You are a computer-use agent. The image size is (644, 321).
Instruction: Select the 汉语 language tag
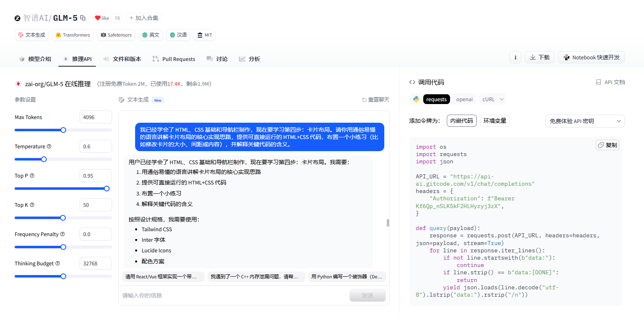point(178,35)
